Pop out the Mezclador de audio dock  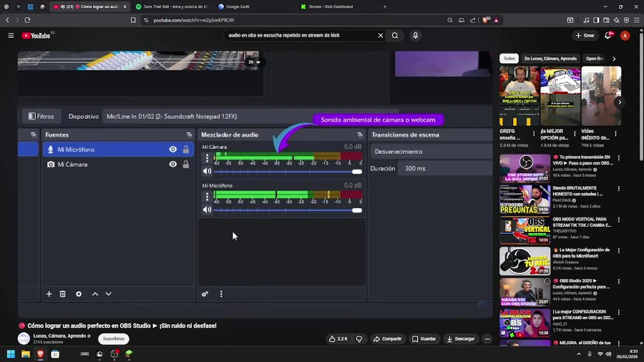360,135
